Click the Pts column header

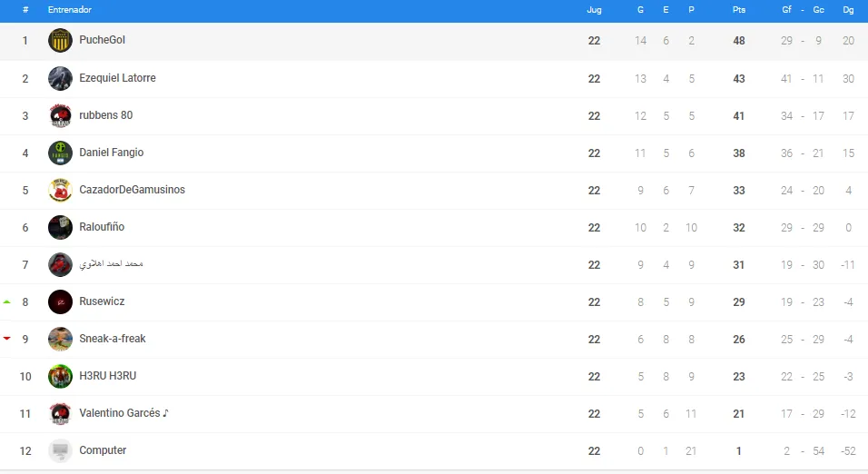(x=739, y=10)
